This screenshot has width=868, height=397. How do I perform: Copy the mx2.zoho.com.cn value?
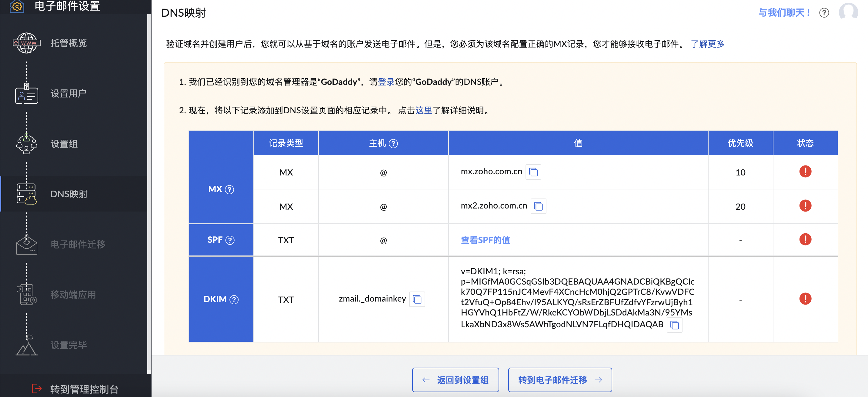click(538, 206)
